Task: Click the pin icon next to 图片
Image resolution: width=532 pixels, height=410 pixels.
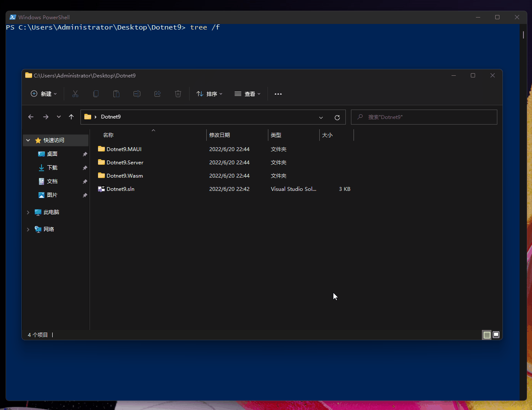Action: point(85,195)
